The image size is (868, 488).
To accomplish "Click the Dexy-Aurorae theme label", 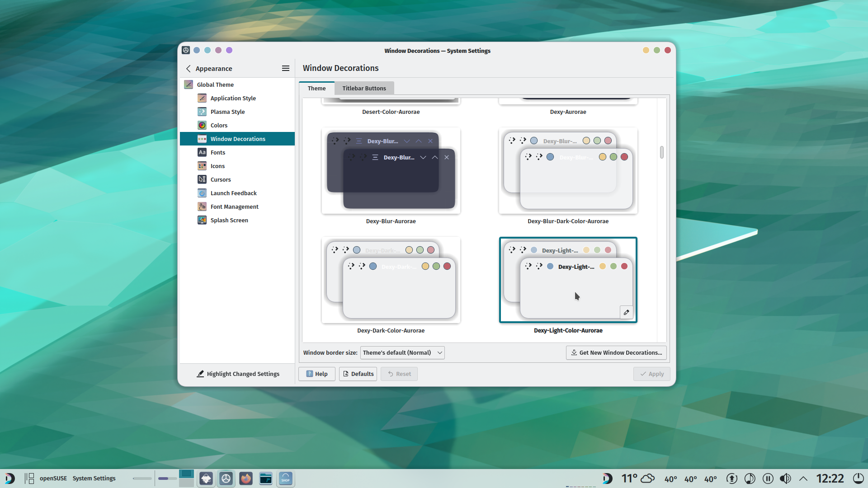I will 568,112.
